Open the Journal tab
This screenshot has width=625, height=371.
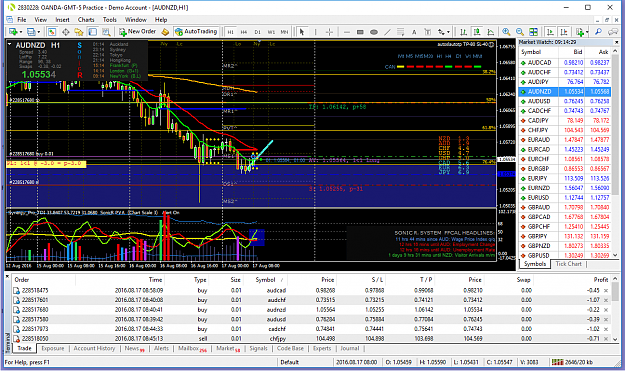350,348
